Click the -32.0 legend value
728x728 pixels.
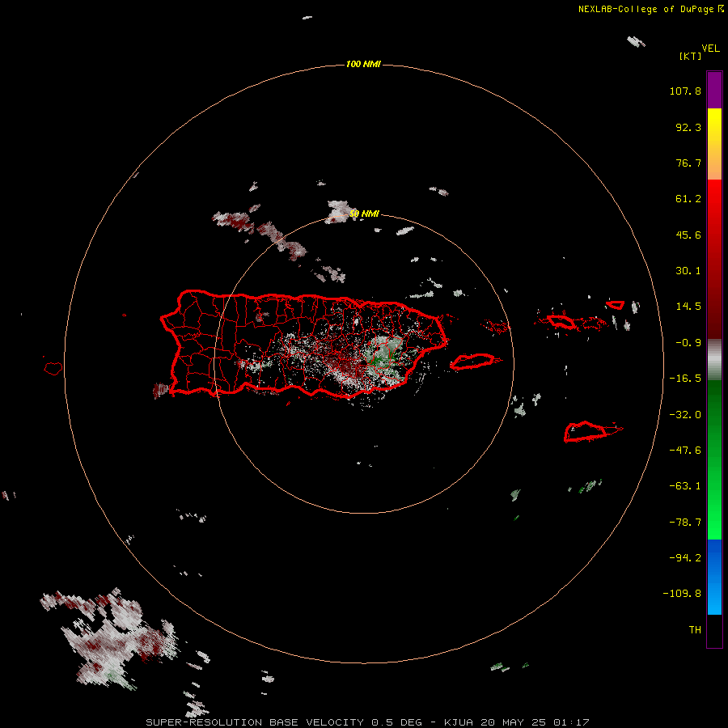(x=685, y=415)
